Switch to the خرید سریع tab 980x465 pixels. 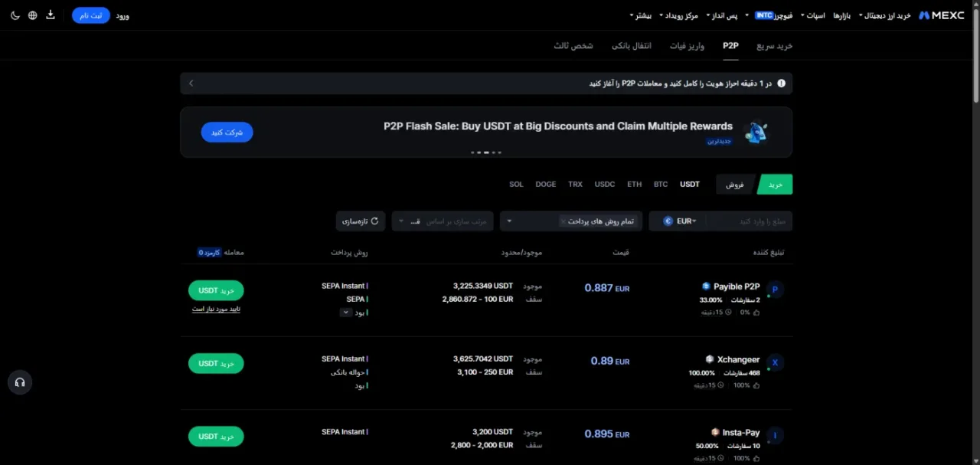pos(774,46)
